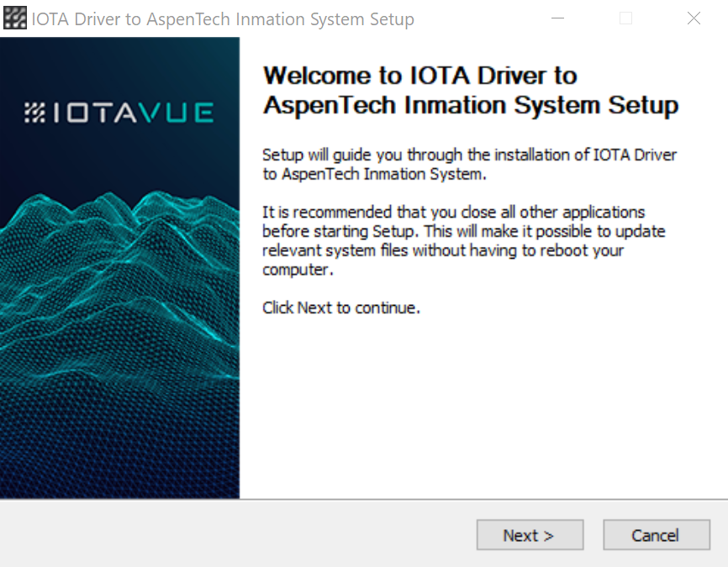Click the Next > button
This screenshot has height=567, width=728.
(530, 535)
